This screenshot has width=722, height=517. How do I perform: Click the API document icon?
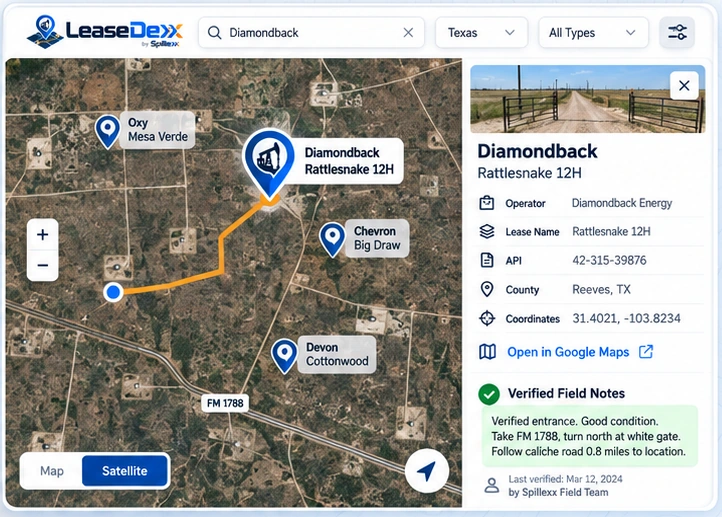click(x=487, y=260)
